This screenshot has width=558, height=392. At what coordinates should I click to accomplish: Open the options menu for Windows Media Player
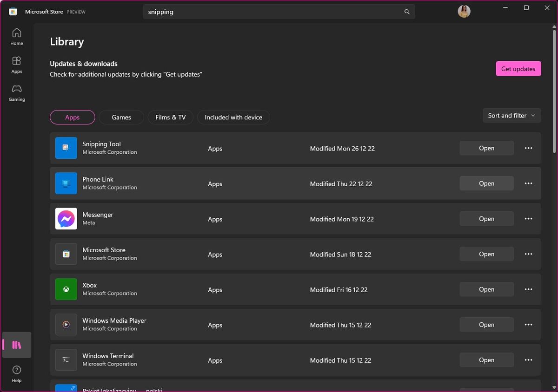[528, 325]
